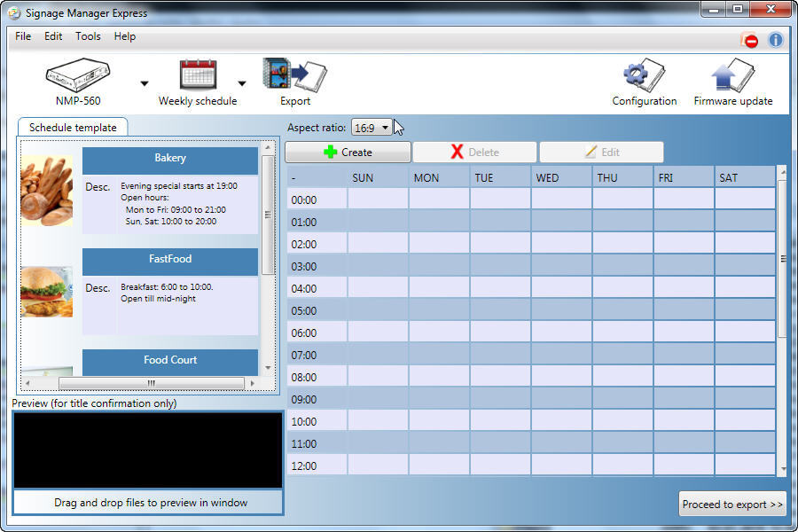Click the Proceed to export button
This screenshot has width=798, height=532.
732,504
